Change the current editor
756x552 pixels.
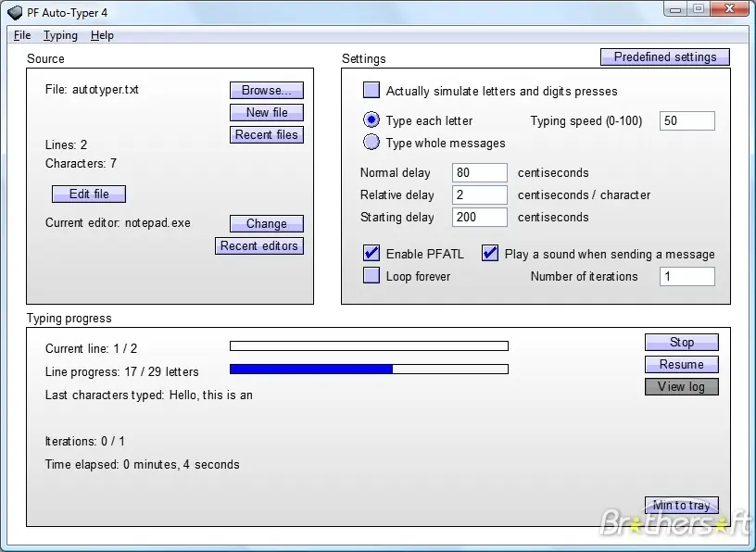tap(267, 224)
